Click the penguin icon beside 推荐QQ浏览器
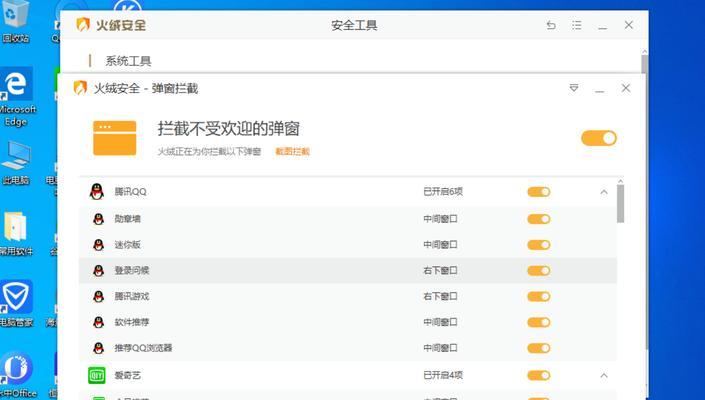 pyautogui.click(x=98, y=348)
